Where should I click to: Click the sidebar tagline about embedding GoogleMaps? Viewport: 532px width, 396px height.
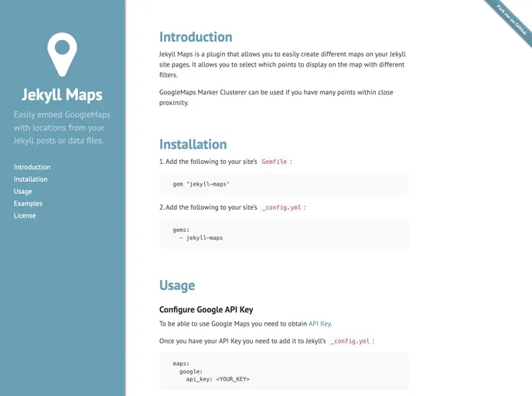click(x=62, y=128)
